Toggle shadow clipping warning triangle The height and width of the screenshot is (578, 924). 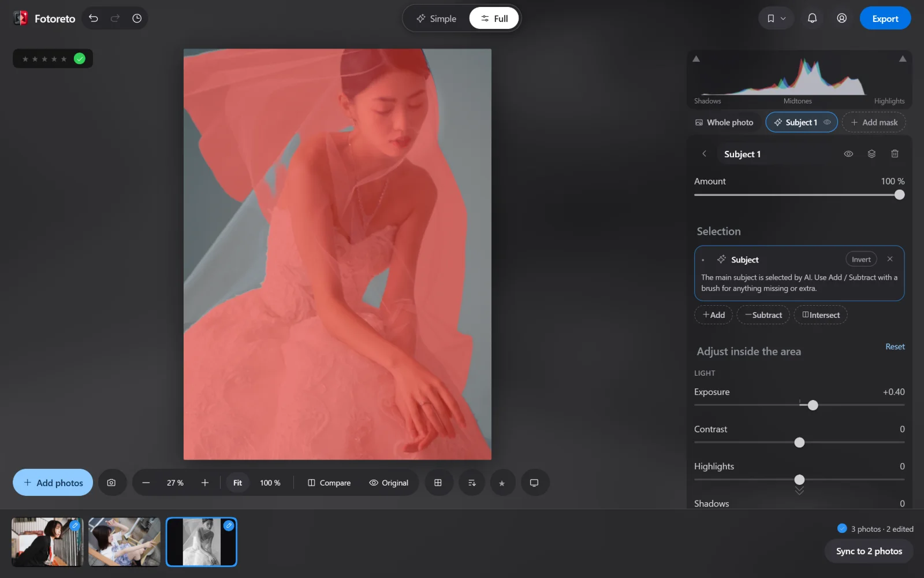coord(696,59)
